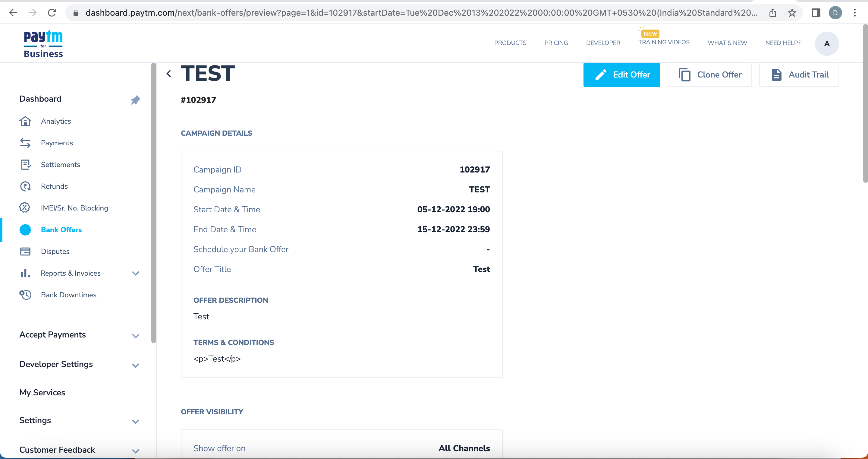Viewport: 868px width, 459px height.
Task: Expand the Settings section chevron
Action: tap(135, 421)
